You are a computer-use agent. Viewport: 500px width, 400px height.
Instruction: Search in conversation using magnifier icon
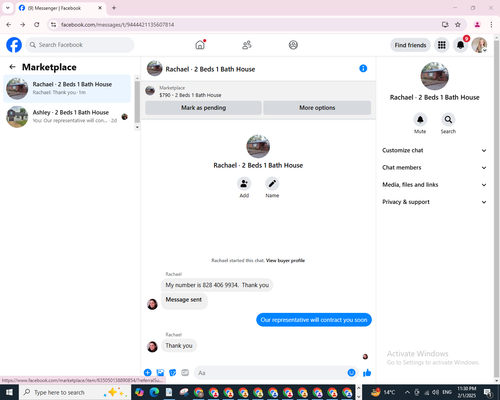pyautogui.click(x=448, y=119)
